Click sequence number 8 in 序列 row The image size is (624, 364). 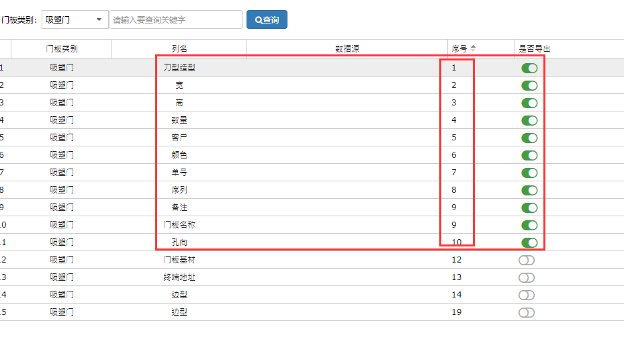pyautogui.click(x=453, y=190)
